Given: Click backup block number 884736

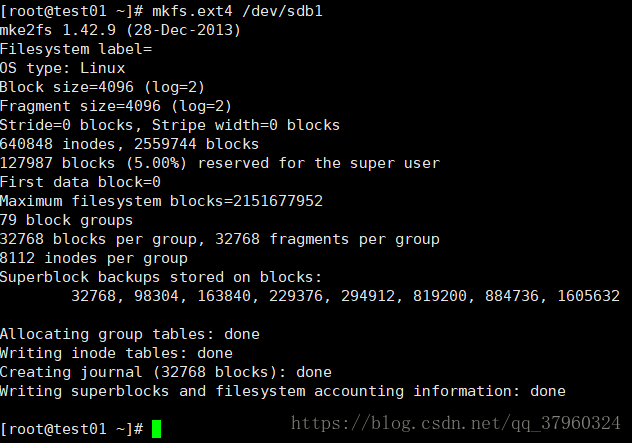Looking at the screenshot, I should point(512,296).
